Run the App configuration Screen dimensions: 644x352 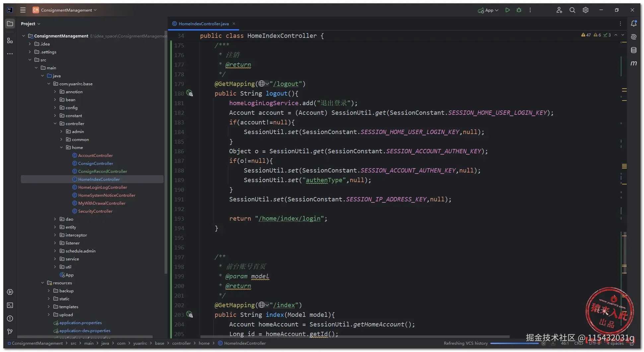507,10
